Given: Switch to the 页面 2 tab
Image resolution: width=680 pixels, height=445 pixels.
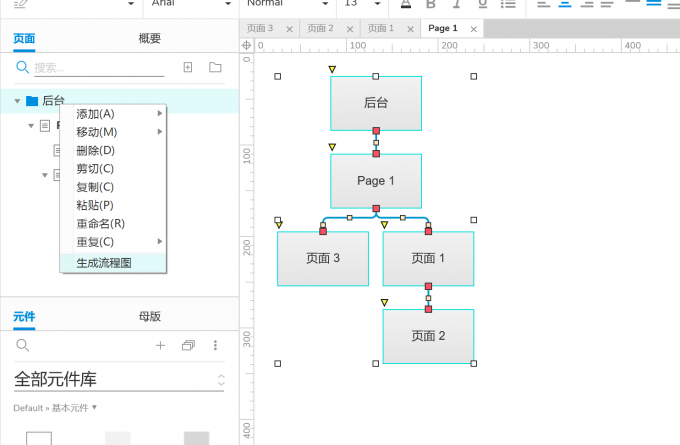Looking at the screenshot, I should click(320, 29).
